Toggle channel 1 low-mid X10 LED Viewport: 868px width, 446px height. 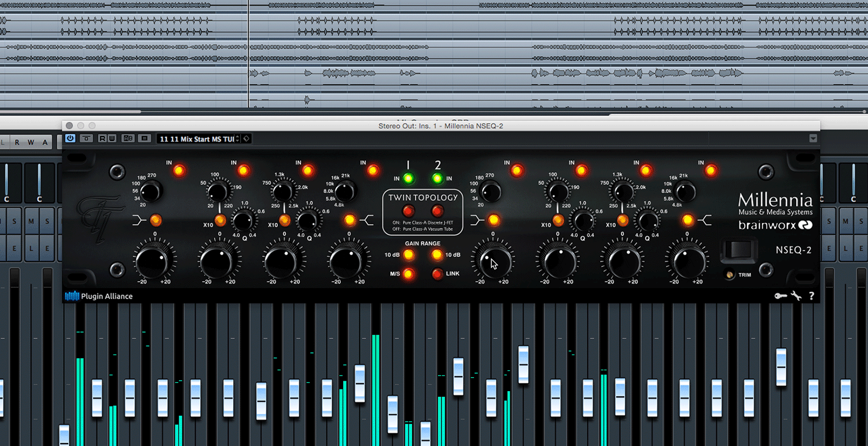pos(220,220)
